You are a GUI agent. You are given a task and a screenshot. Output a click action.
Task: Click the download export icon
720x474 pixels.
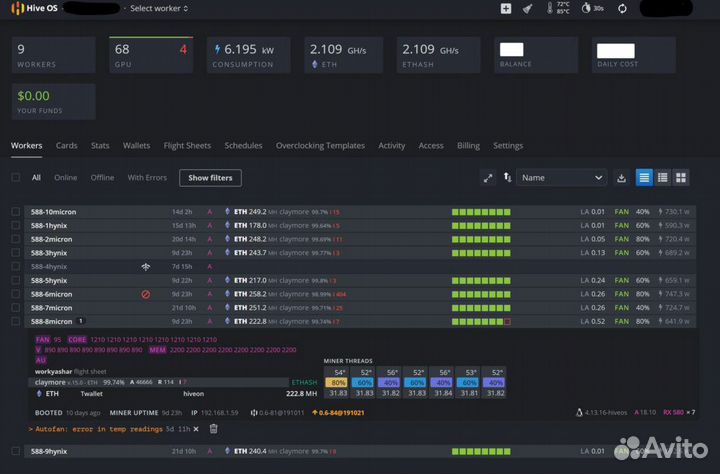tap(621, 178)
